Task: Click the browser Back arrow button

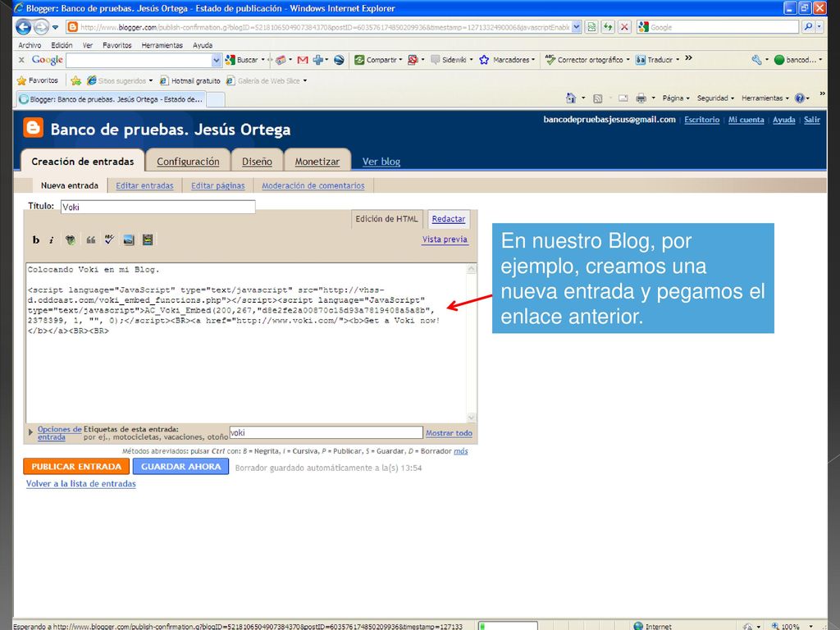Action: (x=23, y=27)
